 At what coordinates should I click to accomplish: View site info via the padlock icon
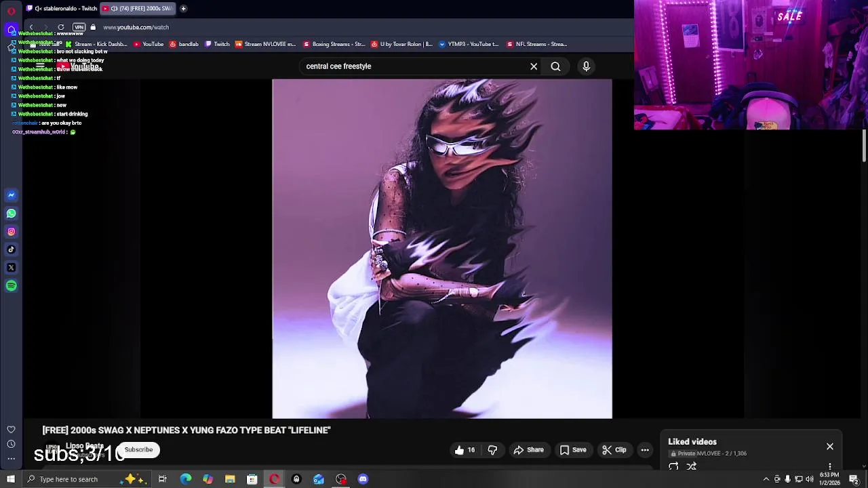coord(93,27)
